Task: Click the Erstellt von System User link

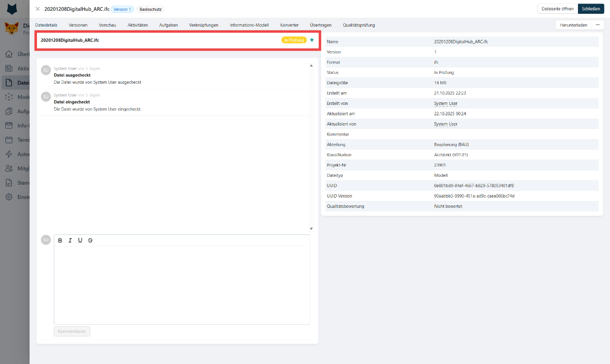Action: click(x=446, y=103)
